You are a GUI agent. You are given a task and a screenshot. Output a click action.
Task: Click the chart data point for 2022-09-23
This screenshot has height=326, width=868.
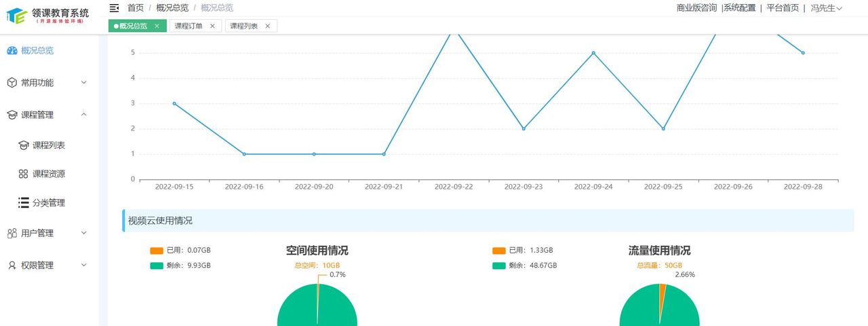[524, 128]
